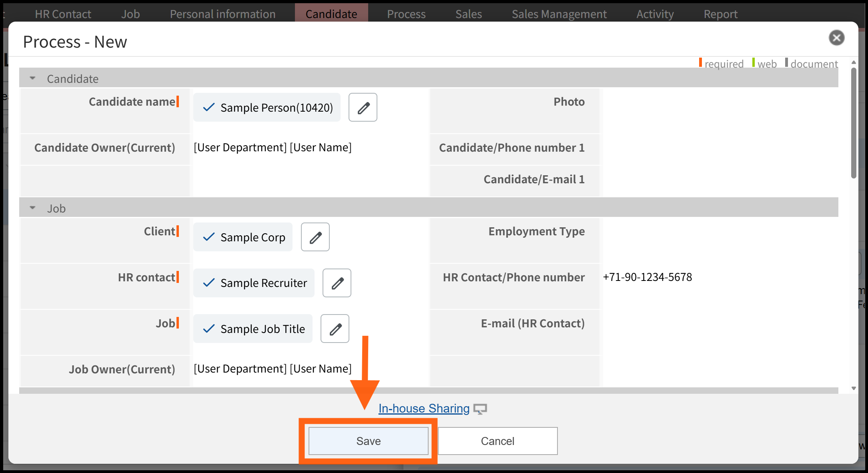This screenshot has height=473, width=868.
Task: Click checkmark on Sample Recruiter chip
Action: [x=209, y=283]
